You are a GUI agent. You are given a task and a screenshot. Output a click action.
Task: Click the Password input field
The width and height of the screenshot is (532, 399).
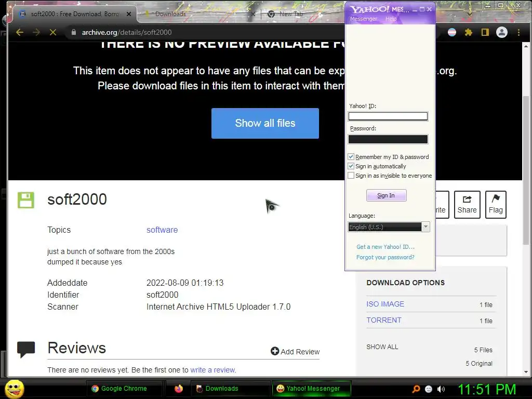[x=388, y=139]
